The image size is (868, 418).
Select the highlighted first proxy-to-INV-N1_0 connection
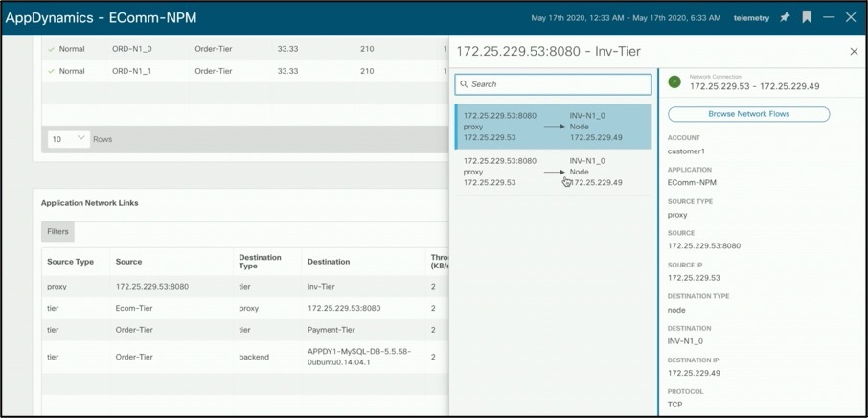[553, 127]
